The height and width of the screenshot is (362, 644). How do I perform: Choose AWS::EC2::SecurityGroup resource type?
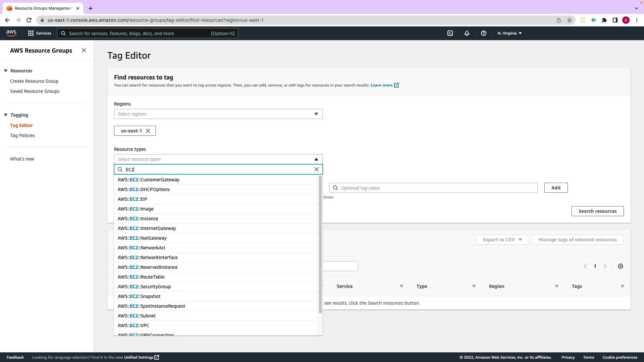[x=144, y=287]
